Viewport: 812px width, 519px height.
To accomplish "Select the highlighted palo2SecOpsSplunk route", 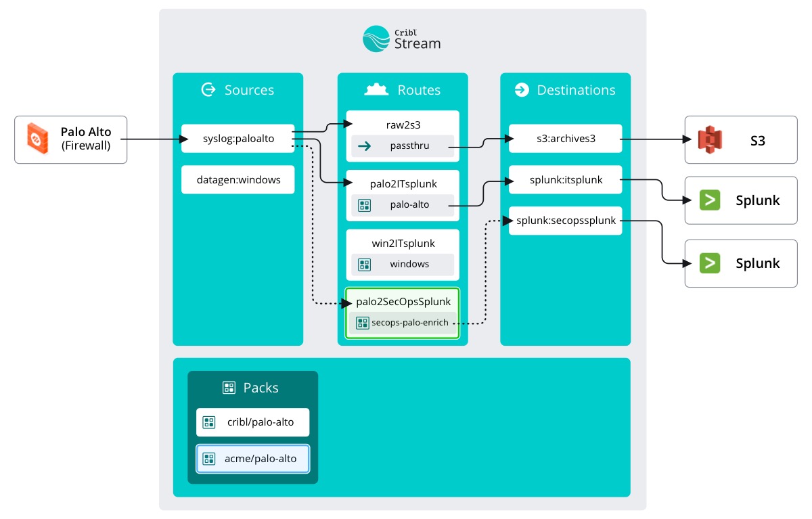I will click(403, 302).
